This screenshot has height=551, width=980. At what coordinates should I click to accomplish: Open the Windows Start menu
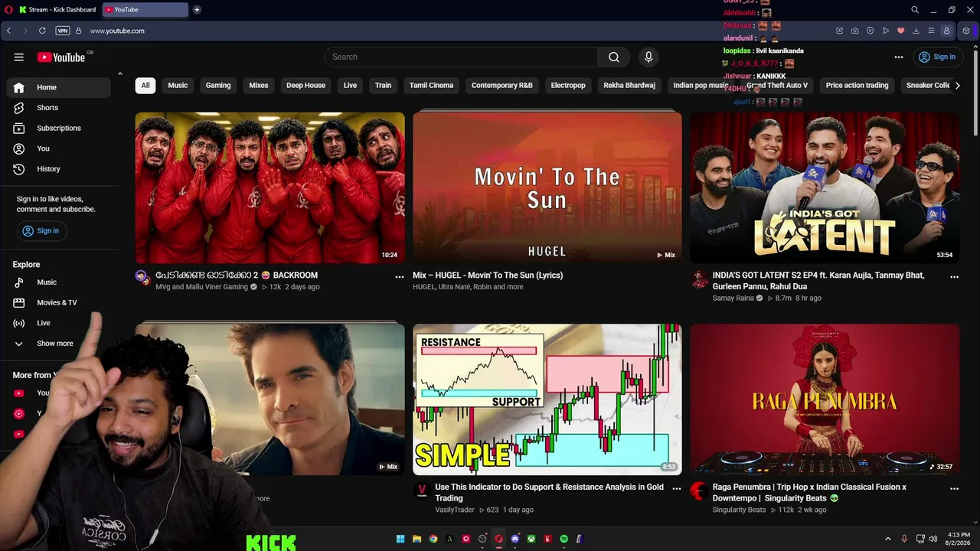[x=400, y=539]
